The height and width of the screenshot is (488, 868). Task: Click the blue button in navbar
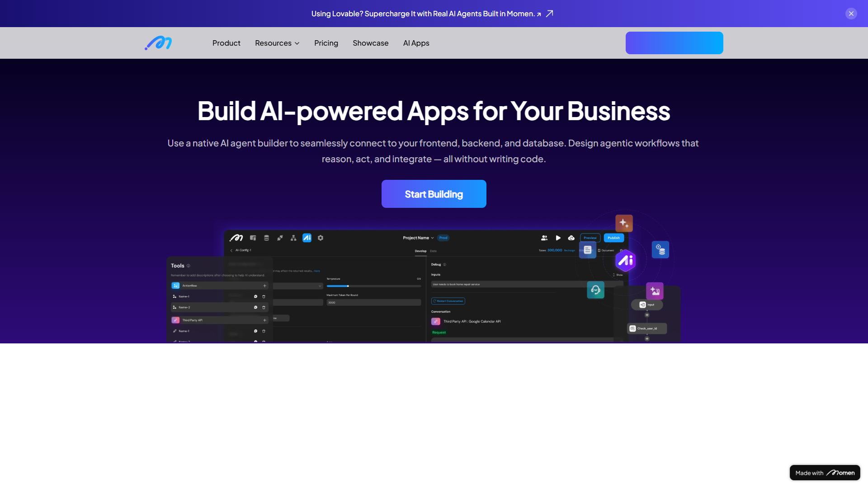[674, 43]
